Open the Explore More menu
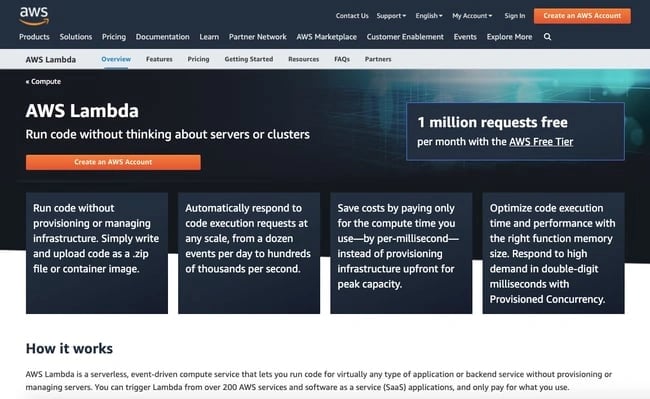Viewport: 650px width, 399px height. click(509, 37)
